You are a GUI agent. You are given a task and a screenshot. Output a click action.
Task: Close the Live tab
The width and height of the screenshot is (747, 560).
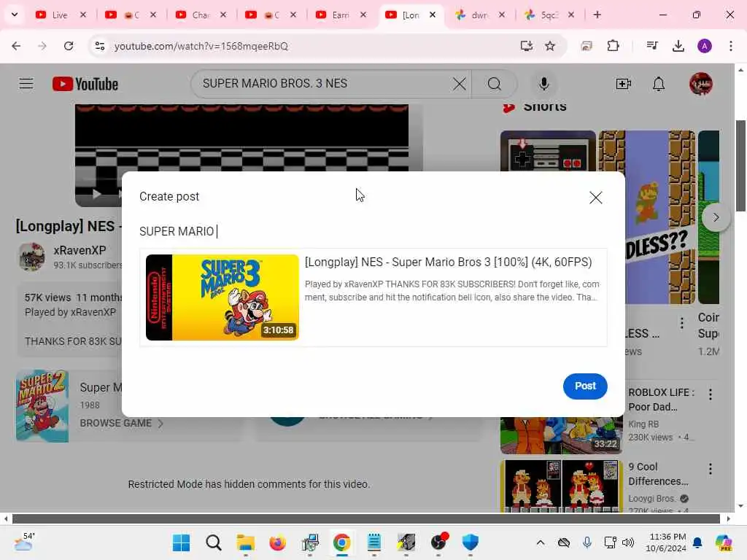click(83, 15)
